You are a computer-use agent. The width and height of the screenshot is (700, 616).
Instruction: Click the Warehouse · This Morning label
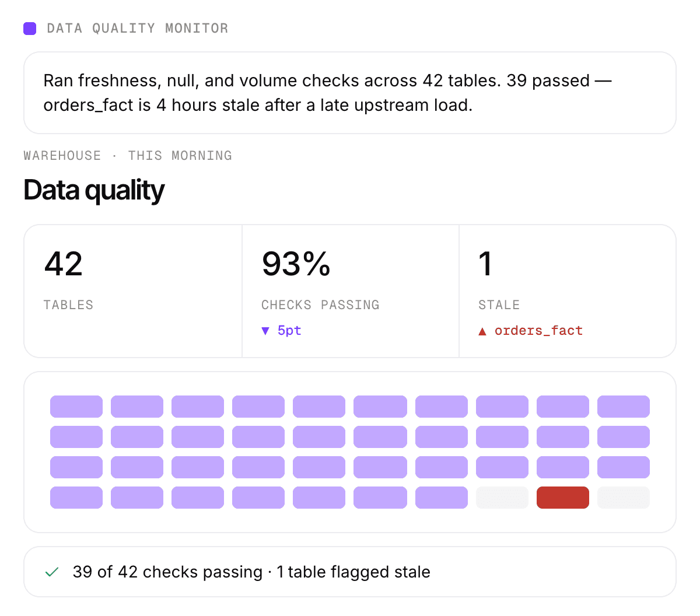[x=128, y=156]
